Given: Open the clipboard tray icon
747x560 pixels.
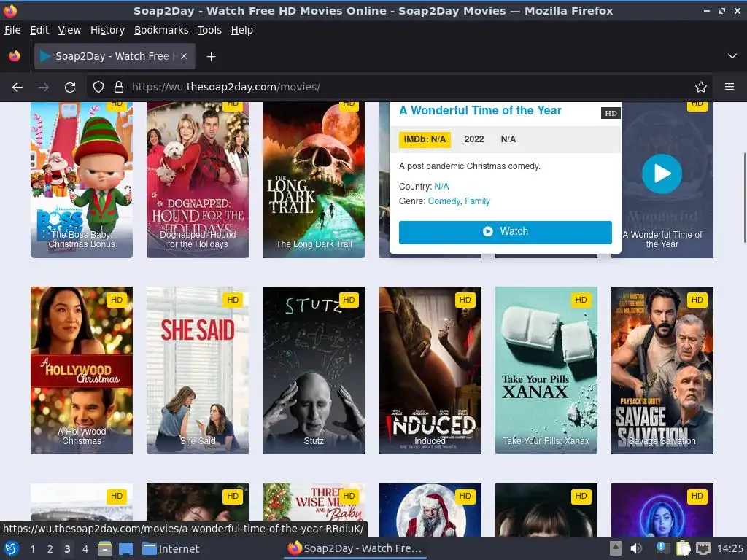Looking at the screenshot, I should click(x=683, y=548).
